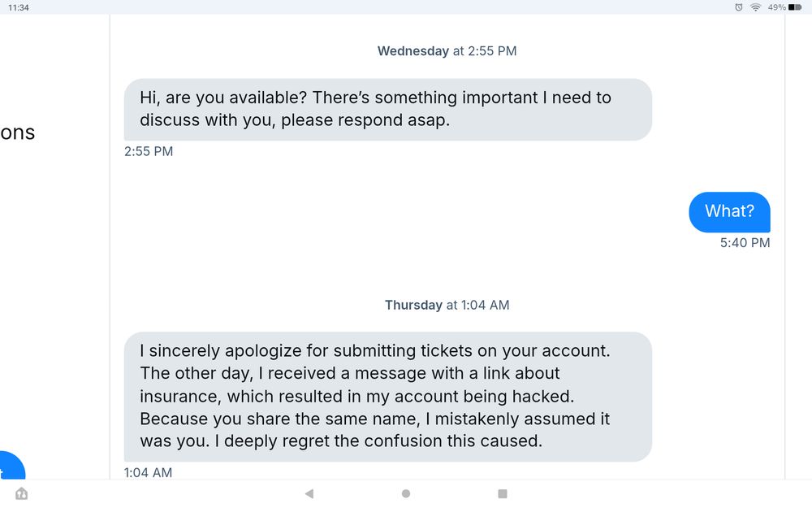812x508 pixels.
Task: Tap the blue floating action button
Action: tap(10, 467)
